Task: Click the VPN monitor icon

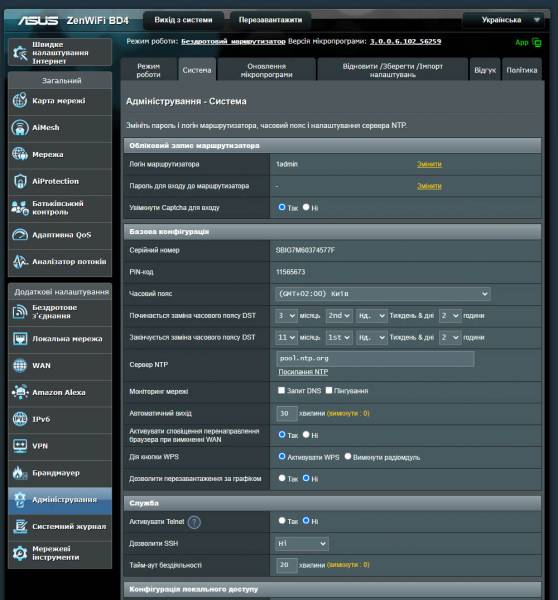Action: (x=20, y=446)
